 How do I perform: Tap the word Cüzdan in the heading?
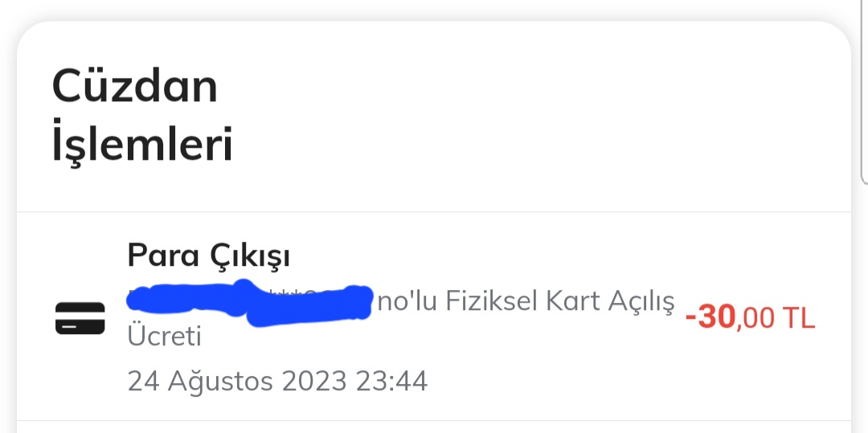134,88
